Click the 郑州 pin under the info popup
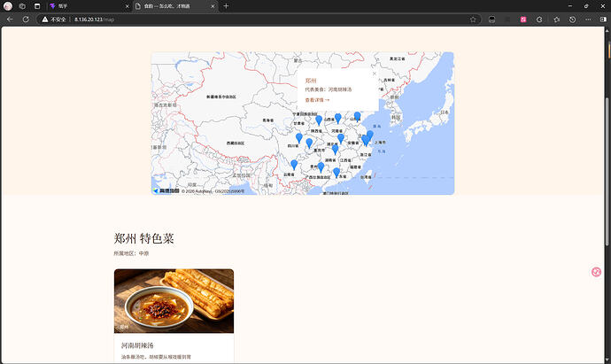611x364 pixels. (x=338, y=118)
